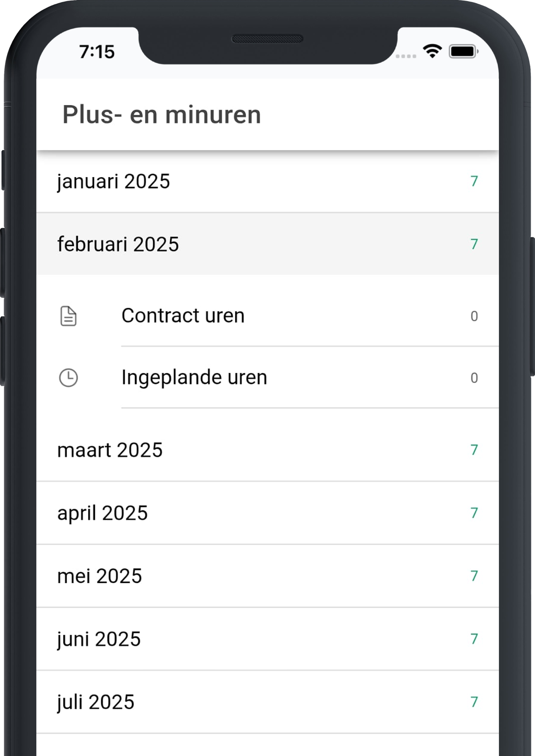
Task: Click the green 7 value for juli
Action: pyautogui.click(x=474, y=702)
